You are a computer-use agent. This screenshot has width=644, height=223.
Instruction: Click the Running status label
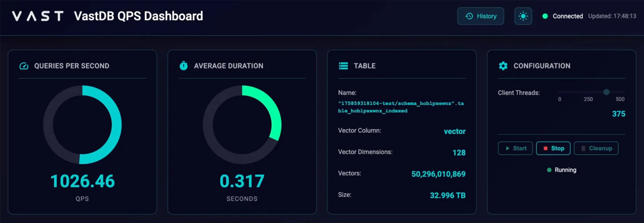[x=565, y=170]
